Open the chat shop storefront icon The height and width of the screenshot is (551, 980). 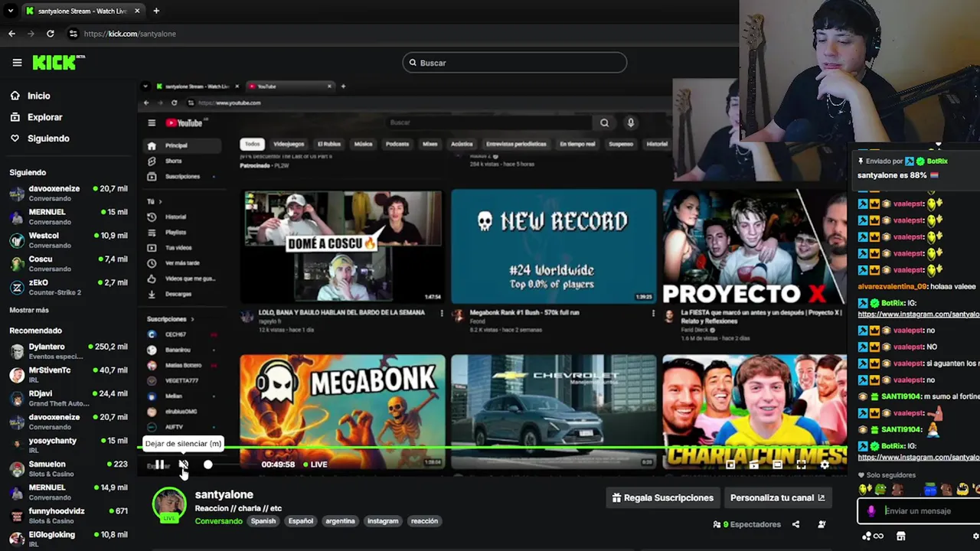tap(901, 536)
